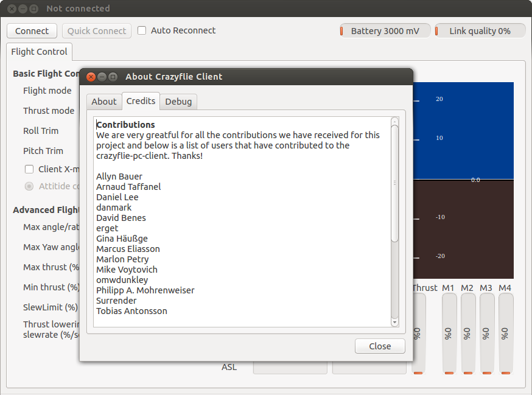Click the name Daniel Lee
The height and width of the screenshot is (395, 532).
coord(117,197)
